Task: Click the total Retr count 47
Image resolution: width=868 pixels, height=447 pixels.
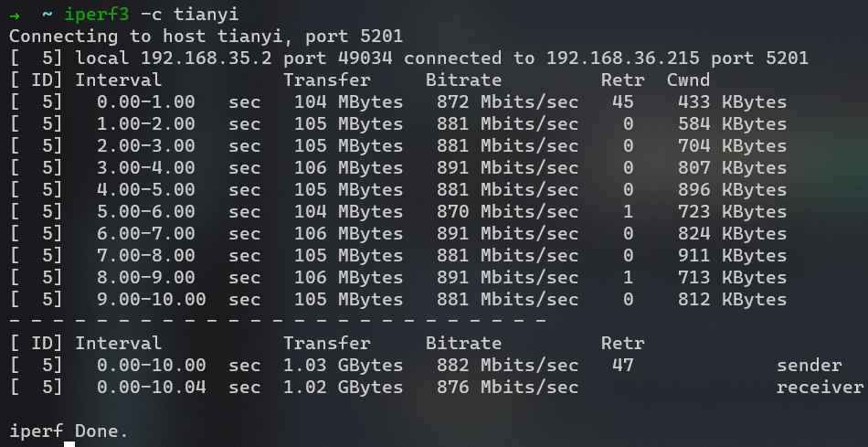Action: [622, 366]
